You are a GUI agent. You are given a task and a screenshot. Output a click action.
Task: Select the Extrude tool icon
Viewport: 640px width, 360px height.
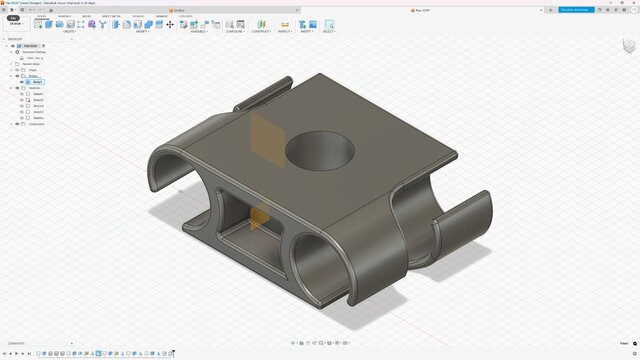point(49,24)
